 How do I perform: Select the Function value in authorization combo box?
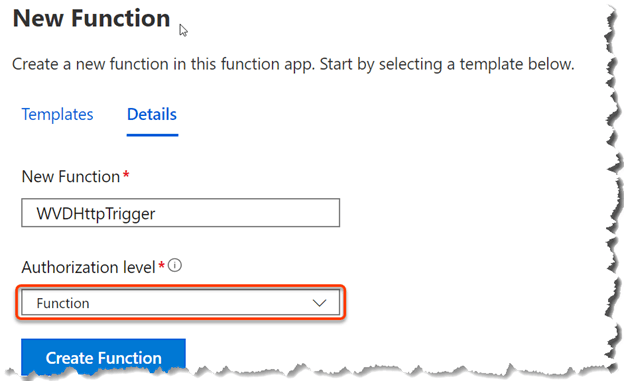coord(63,303)
